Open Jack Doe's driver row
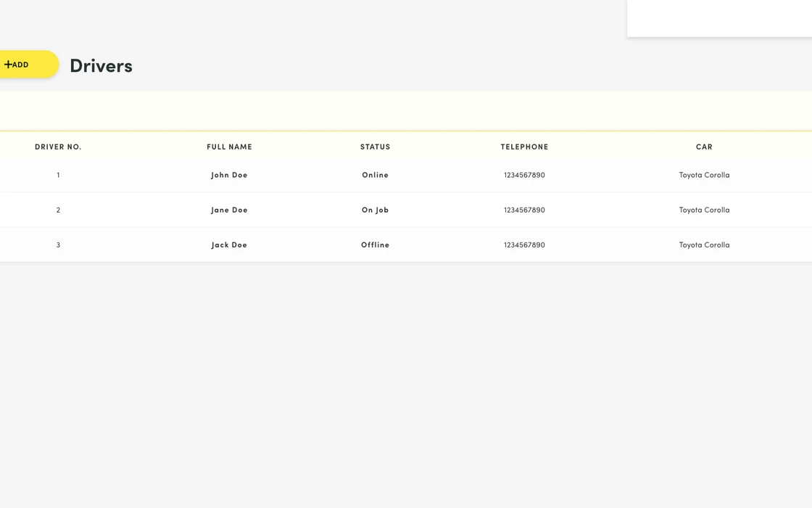Screen dimensions: 812x508 pyautogui.click(x=406, y=245)
